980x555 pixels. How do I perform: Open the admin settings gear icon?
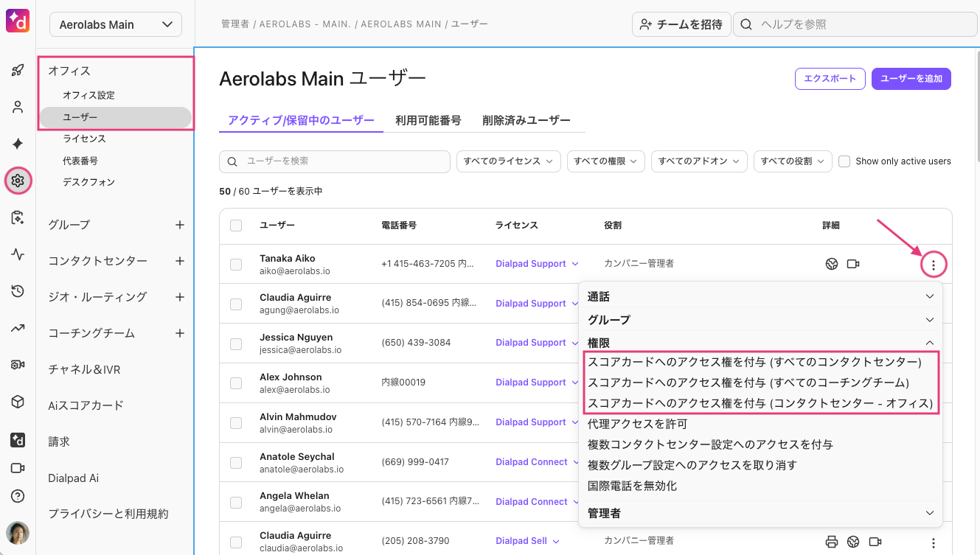tap(18, 181)
